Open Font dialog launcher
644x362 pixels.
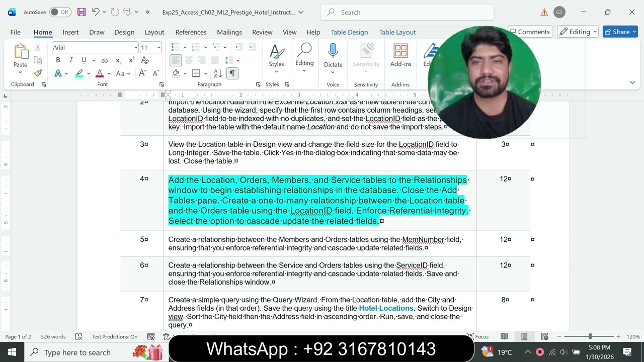point(162,84)
